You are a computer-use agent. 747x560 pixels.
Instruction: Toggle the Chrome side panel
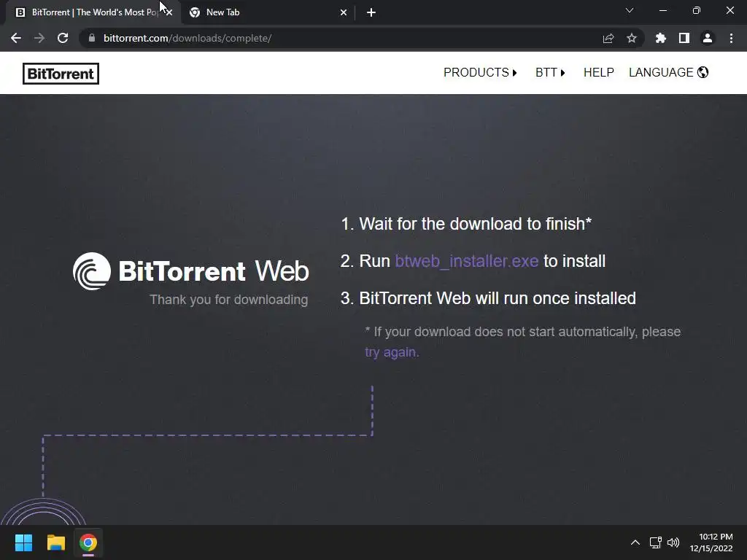coord(684,38)
